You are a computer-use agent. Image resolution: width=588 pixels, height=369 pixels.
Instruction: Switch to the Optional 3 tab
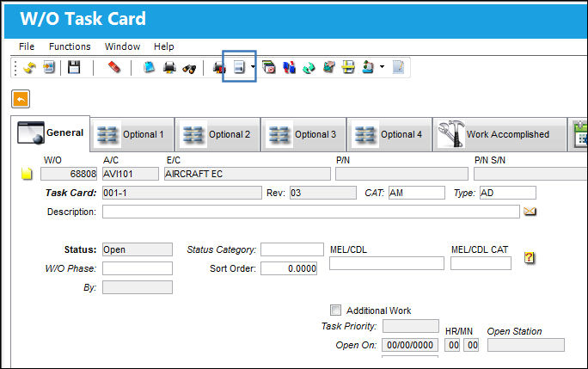(x=303, y=134)
